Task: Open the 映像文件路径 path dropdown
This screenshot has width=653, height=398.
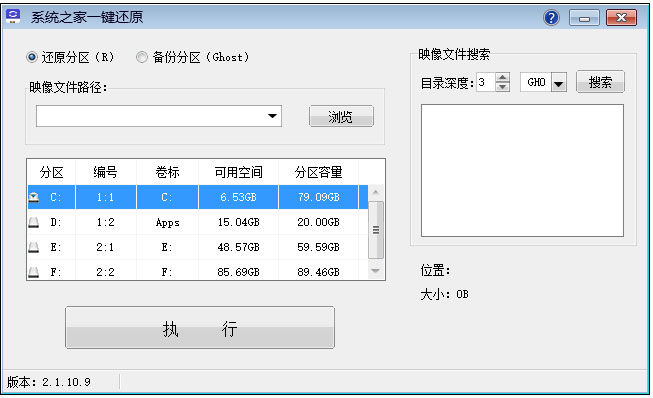Action: (272, 116)
